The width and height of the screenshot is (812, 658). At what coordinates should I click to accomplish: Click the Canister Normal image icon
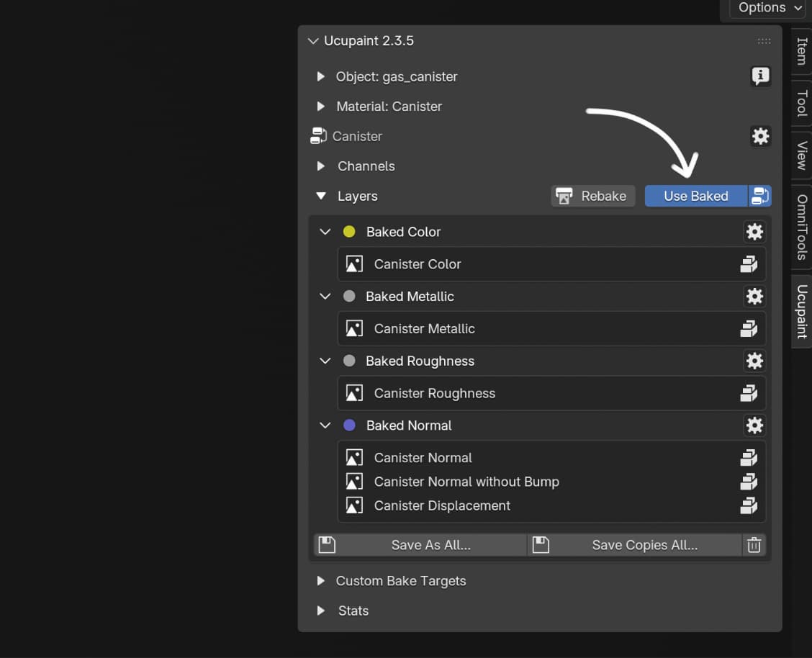tap(354, 458)
